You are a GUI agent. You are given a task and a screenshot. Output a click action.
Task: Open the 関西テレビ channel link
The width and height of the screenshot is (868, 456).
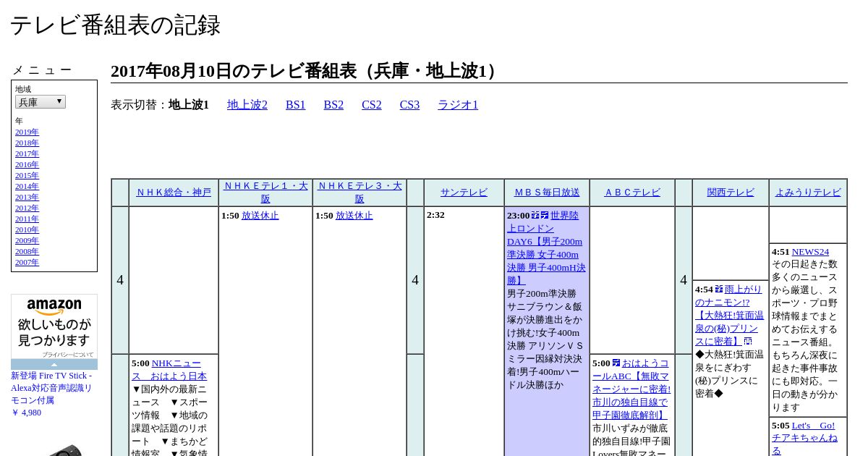click(731, 193)
